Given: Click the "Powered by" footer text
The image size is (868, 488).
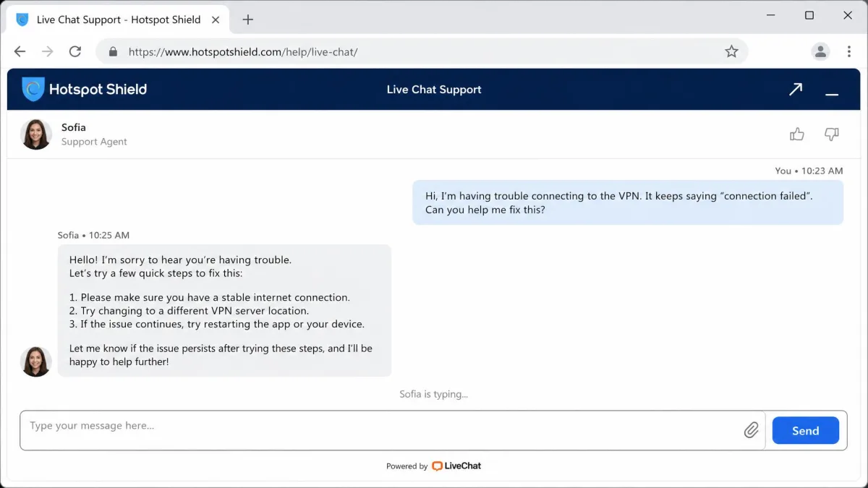Looking at the screenshot, I should pyautogui.click(x=407, y=466).
